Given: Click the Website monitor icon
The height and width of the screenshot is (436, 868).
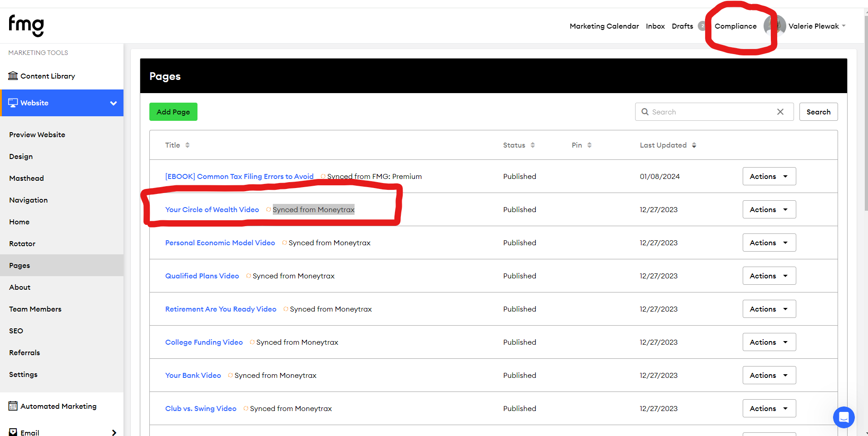Looking at the screenshot, I should click(x=13, y=103).
